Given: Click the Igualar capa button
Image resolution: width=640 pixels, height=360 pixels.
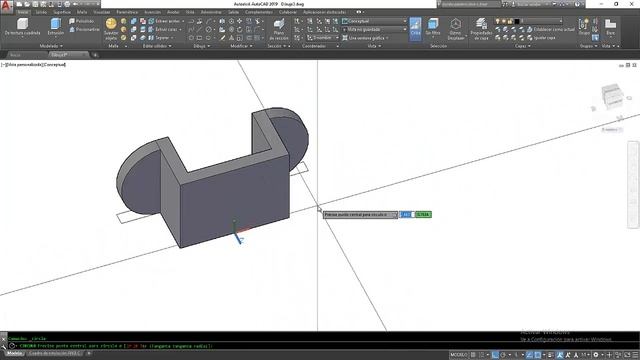Looking at the screenshot, I should click(541, 38).
